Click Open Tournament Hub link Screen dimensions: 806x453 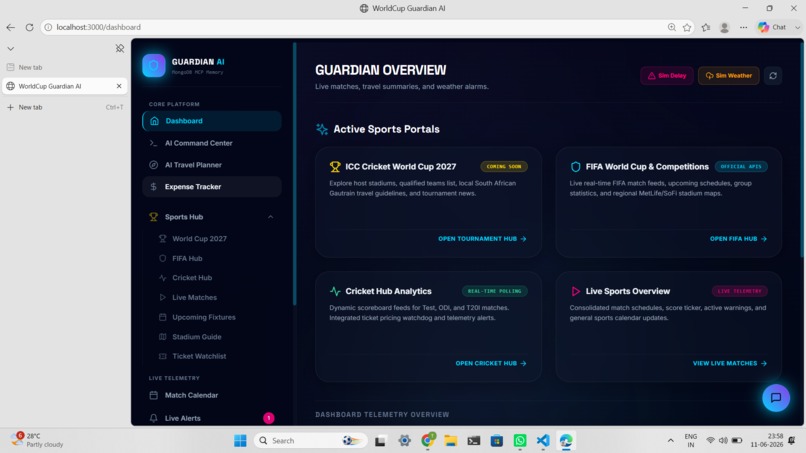coord(482,239)
